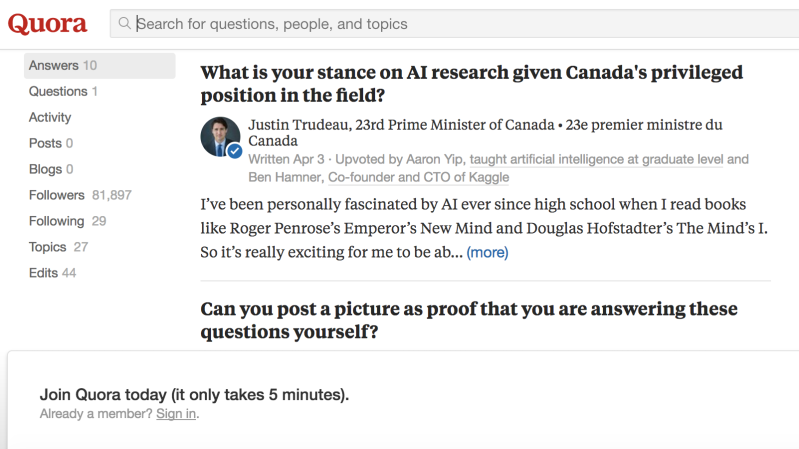Open Topics in the sidebar
Screen dimensions: 799x449
[x=58, y=247]
